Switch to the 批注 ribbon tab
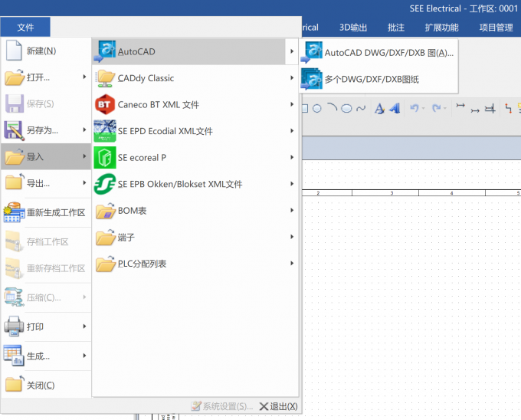 396,28
